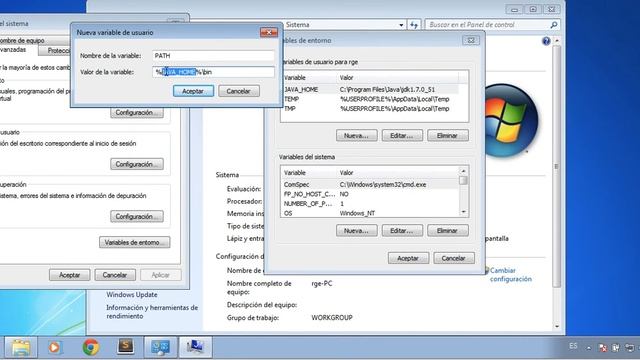Screen dimensions: 640x360
Task: Click Editar under Variables del sistema
Action: tap(402, 231)
